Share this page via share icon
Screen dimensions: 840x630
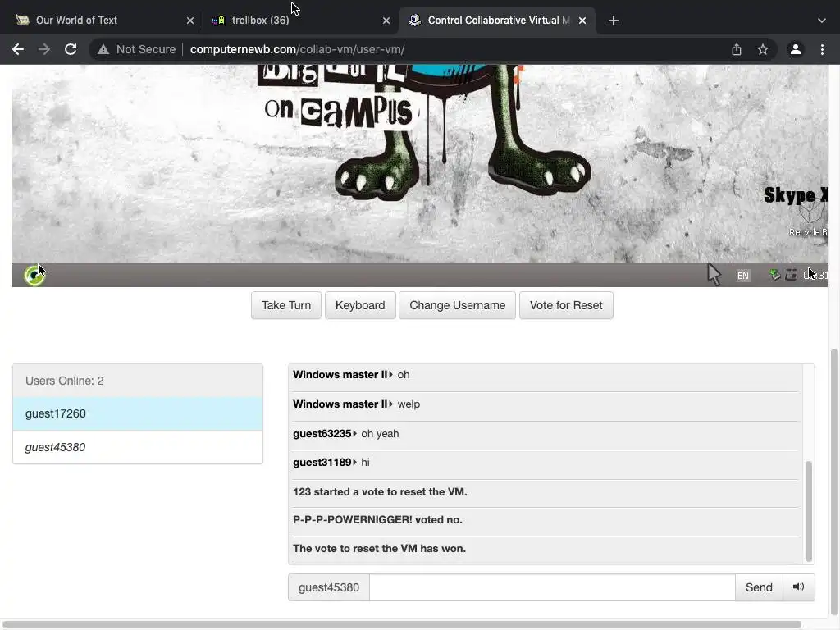click(737, 49)
